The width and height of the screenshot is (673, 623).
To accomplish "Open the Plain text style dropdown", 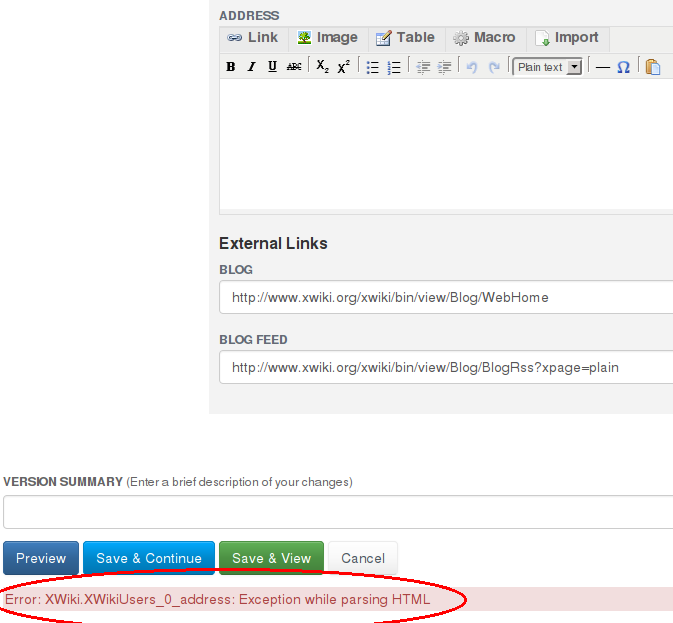I will pyautogui.click(x=548, y=67).
